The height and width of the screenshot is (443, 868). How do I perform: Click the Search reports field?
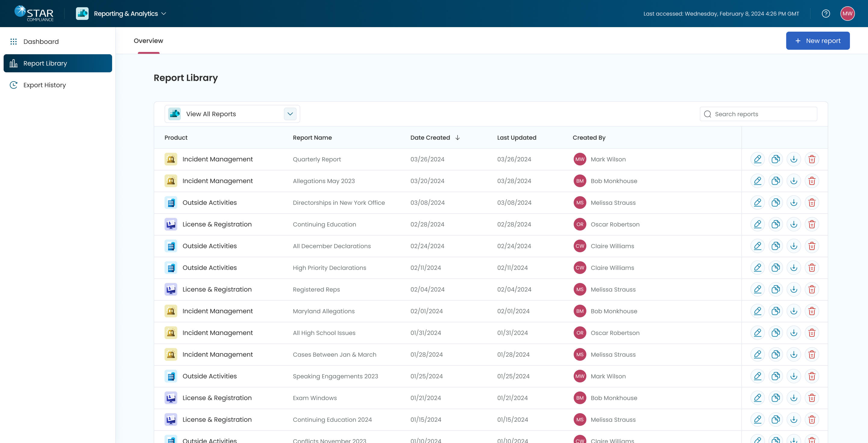coord(758,114)
